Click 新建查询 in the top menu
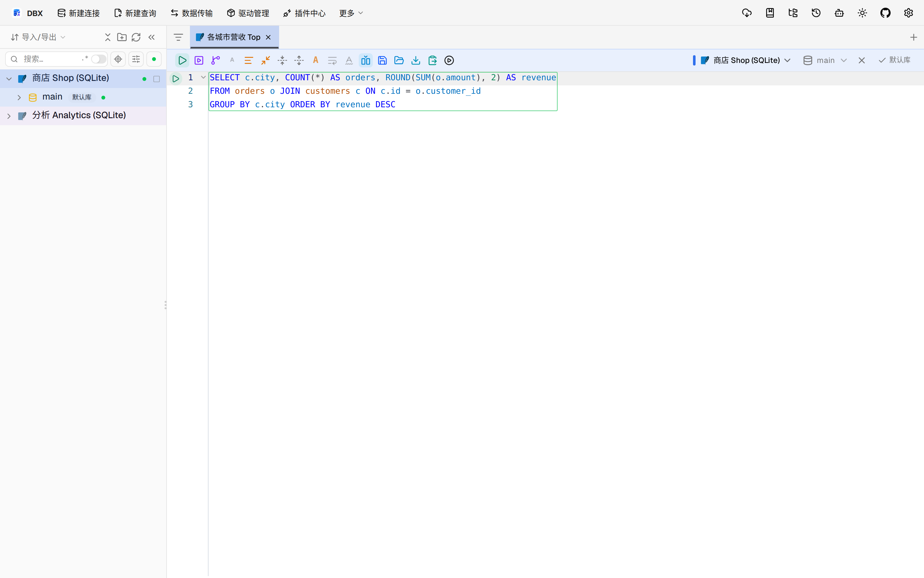Screen dimensions: 924x578 coord(135,13)
